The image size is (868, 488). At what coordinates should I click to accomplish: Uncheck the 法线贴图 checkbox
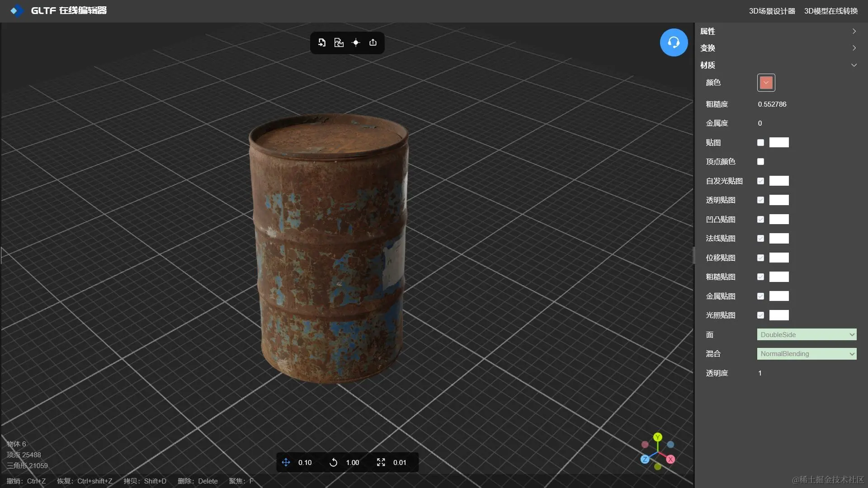pyautogui.click(x=760, y=239)
